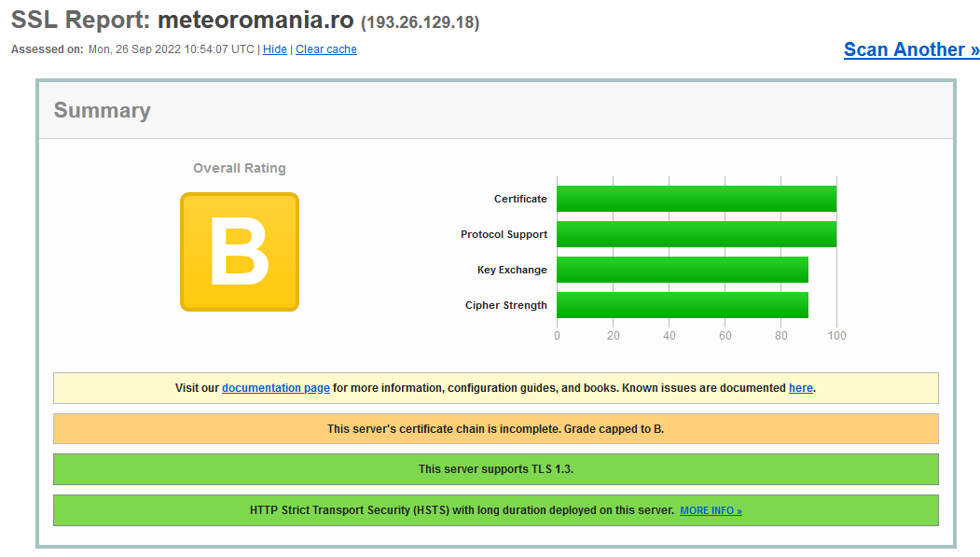Click the Clear cache link
The height and width of the screenshot is (557, 980).
tap(325, 49)
